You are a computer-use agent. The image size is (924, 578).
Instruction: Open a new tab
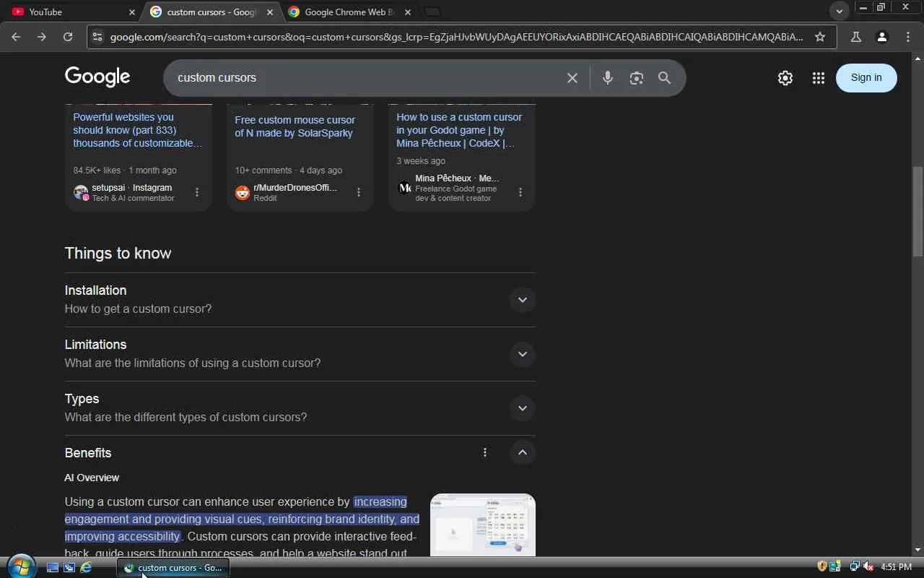(x=432, y=12)
